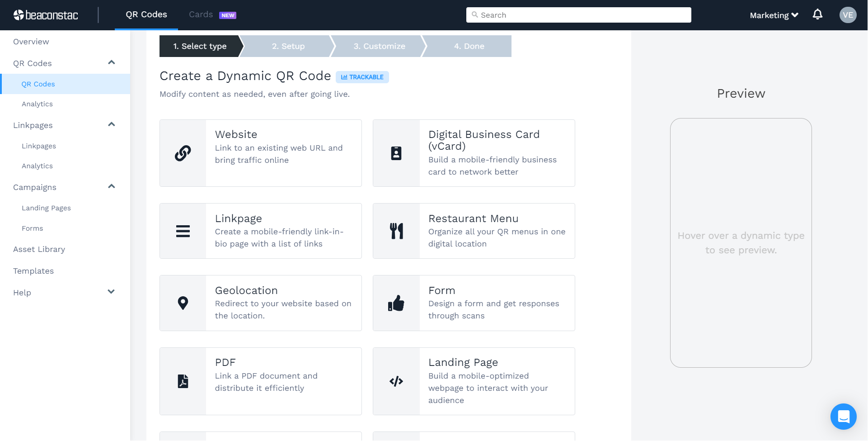This screenshot has height=441, width=868.
Task: Click the Website link chain icon
Action: pos(183,153)
